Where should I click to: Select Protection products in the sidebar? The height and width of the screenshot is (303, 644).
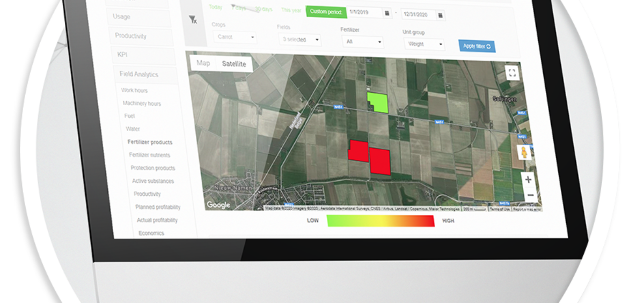[153, 168]
